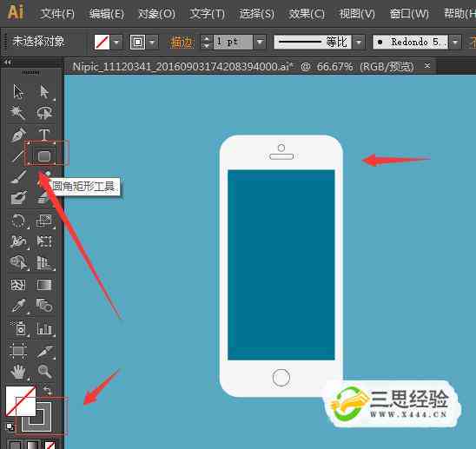Collapse the toolbox with double arrows

pyautogui.click(x=8, y=63)
